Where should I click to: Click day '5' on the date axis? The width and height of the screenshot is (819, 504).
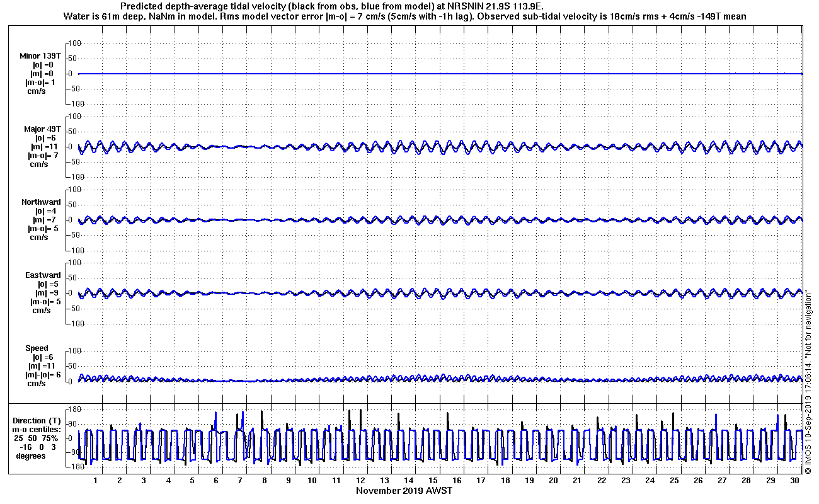click(192, 481)
